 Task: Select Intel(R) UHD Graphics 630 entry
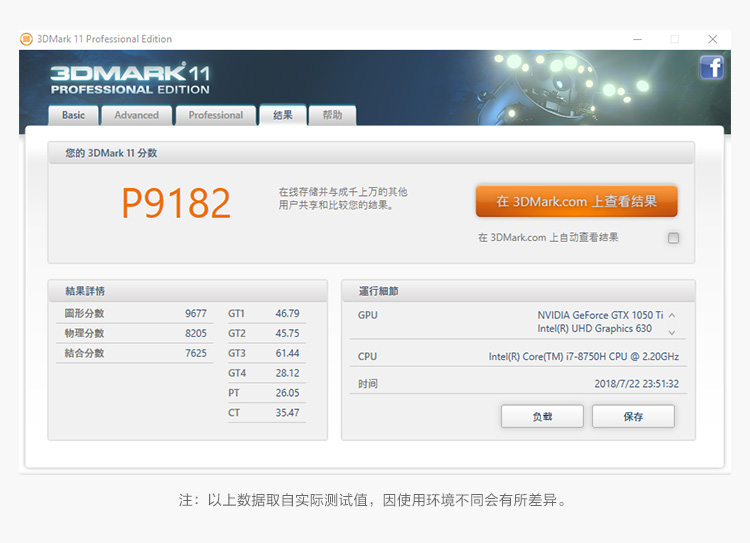pyautogui.click(x=594, y=328)
